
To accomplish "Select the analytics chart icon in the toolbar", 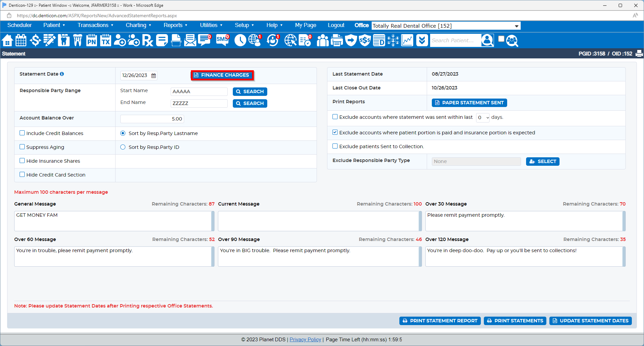I will point(407,40).
